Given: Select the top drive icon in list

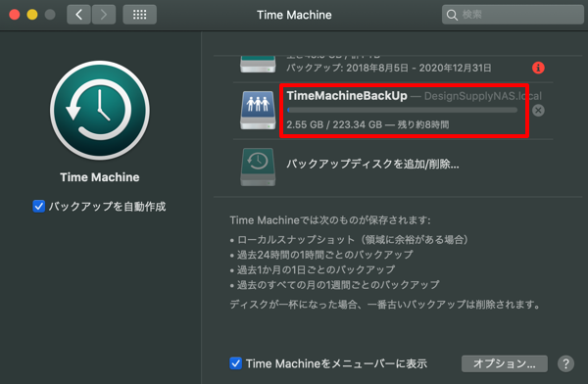Looking at the screenshot, I should click(258, 64).
